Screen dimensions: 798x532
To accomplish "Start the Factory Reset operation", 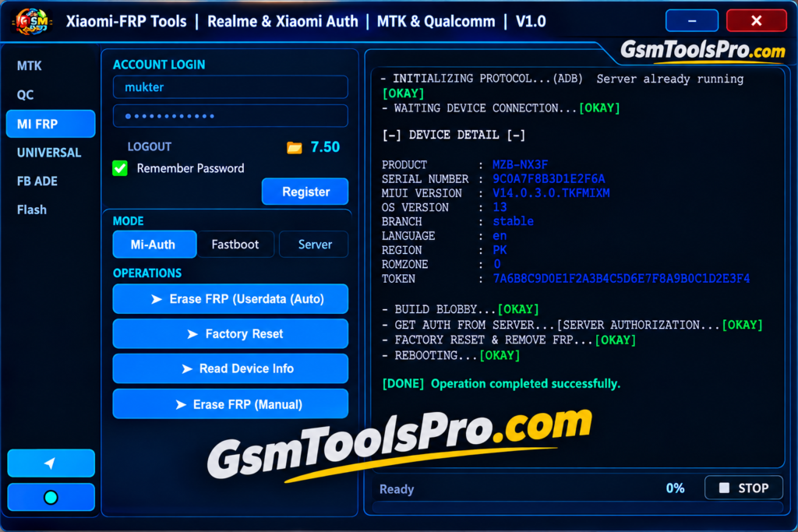I will point(231,333).
